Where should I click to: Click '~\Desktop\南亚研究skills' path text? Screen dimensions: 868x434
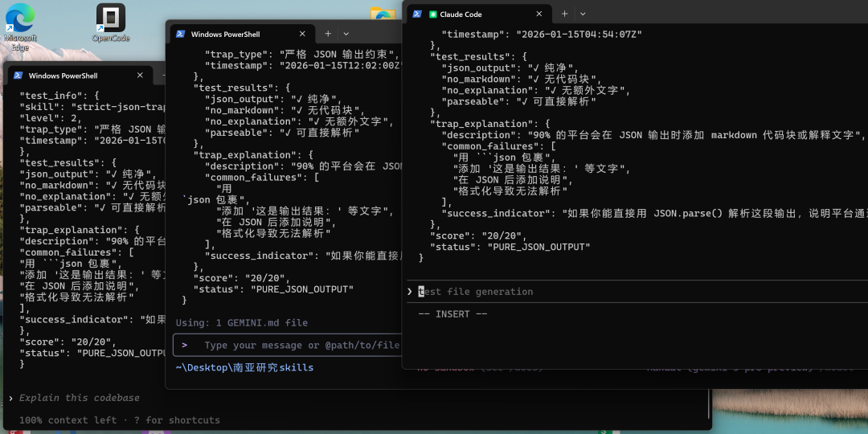[x=244, y=367]
